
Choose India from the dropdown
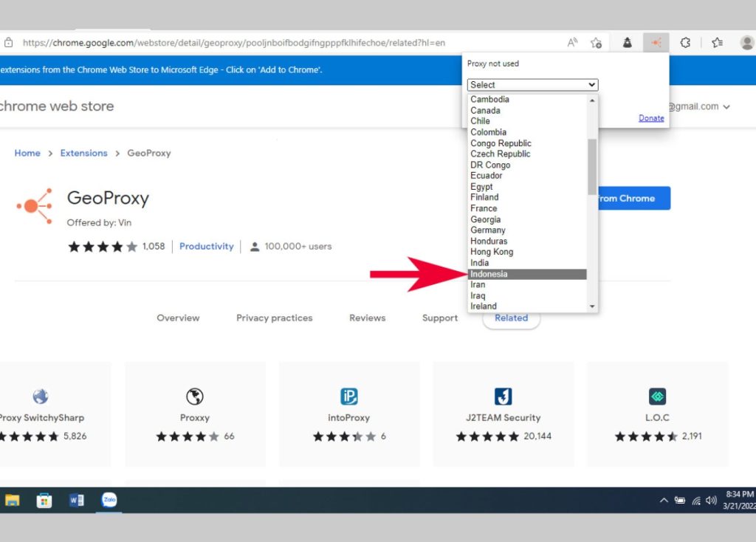click(x=527, y=263)
